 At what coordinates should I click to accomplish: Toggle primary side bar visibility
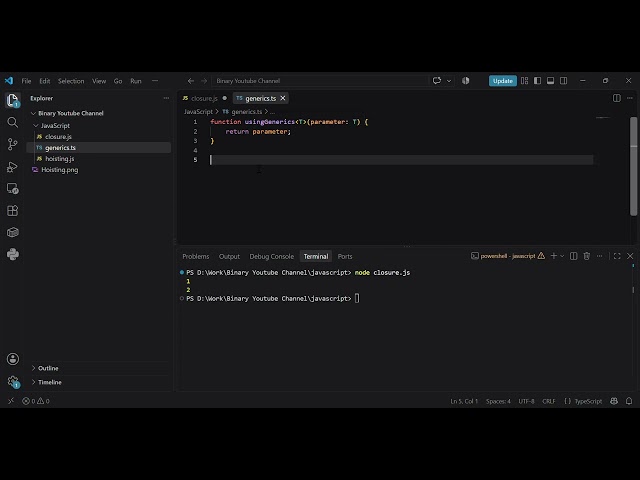[x=538, y=81]
